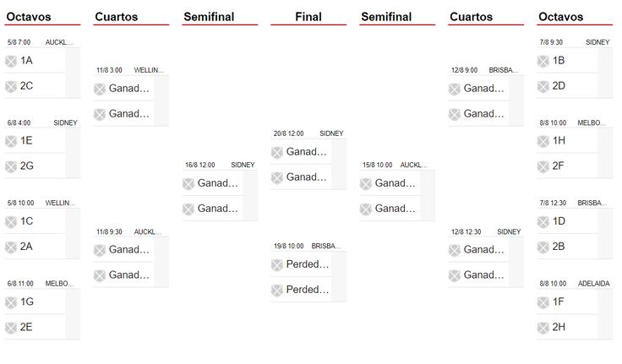Click the team crest icon beside 1A
Viewport: 622px width, 364px height.
click(11, 61)
